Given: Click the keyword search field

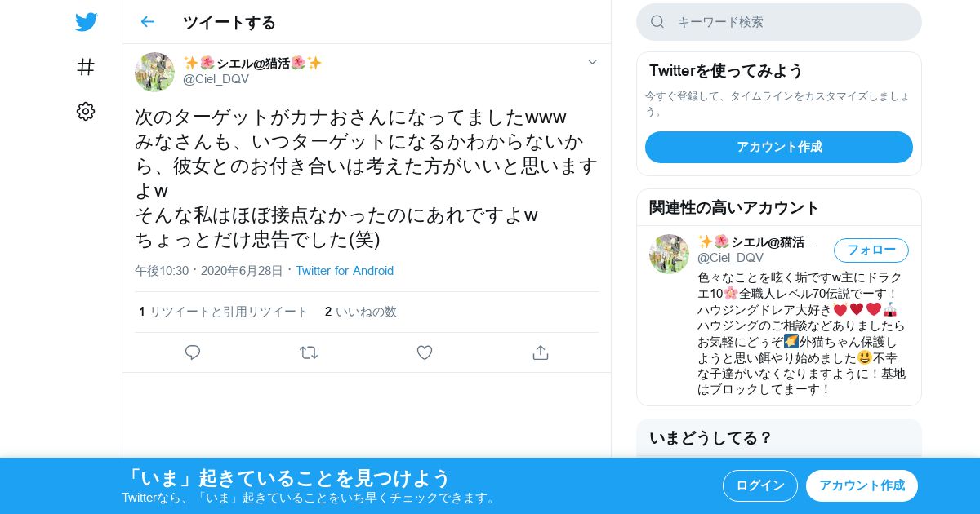Looking at the screenshot, I should click(x=779, y=22).
